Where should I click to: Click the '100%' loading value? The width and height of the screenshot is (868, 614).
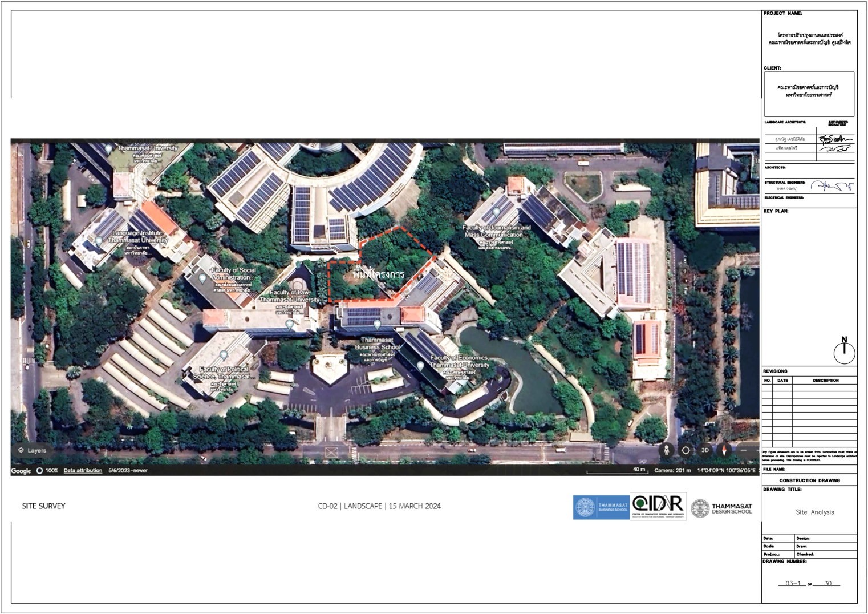51,471
